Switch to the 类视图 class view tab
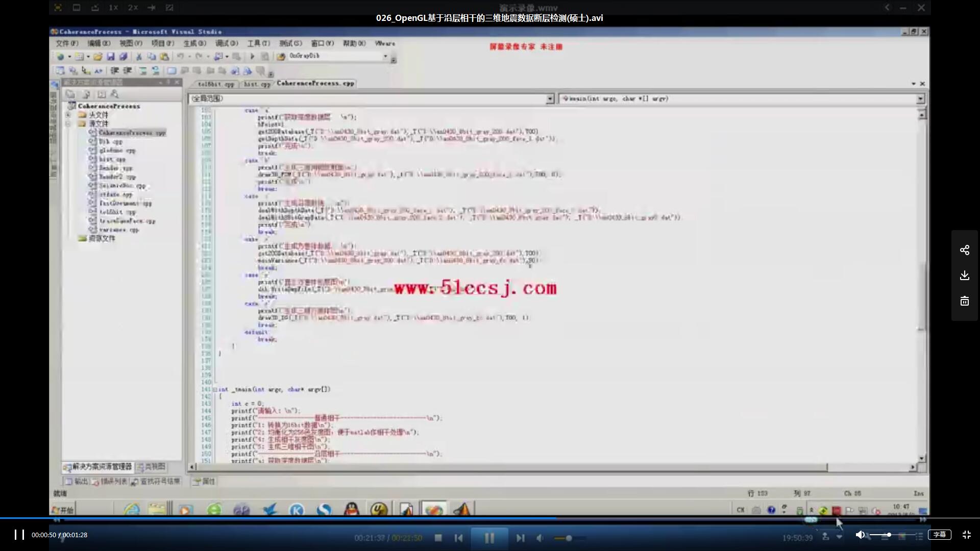 pyautogui.click(x=152, y=467)
